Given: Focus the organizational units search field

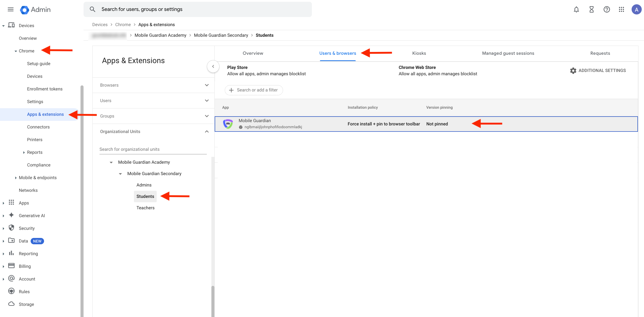Looking at the screenshot, I should pos(153,149).
